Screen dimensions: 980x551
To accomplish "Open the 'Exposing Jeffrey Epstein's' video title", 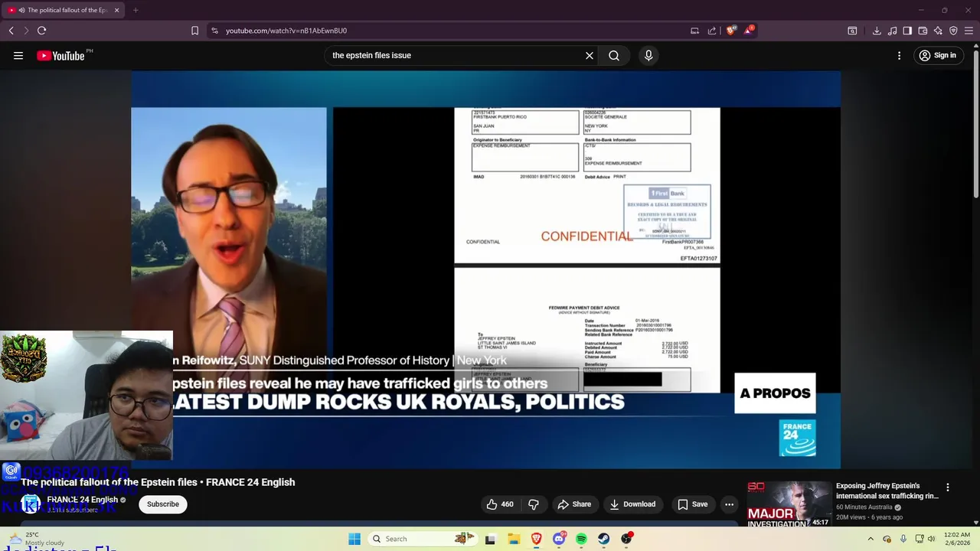I will 887,491.
